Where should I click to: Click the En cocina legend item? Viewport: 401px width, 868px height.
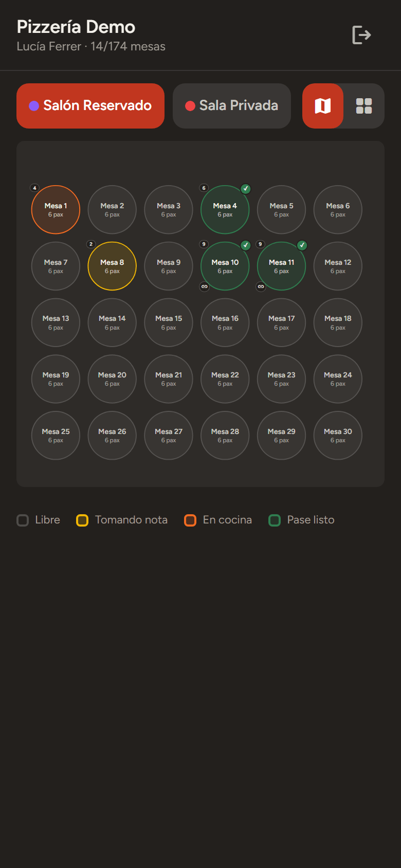tap(218, 520)
